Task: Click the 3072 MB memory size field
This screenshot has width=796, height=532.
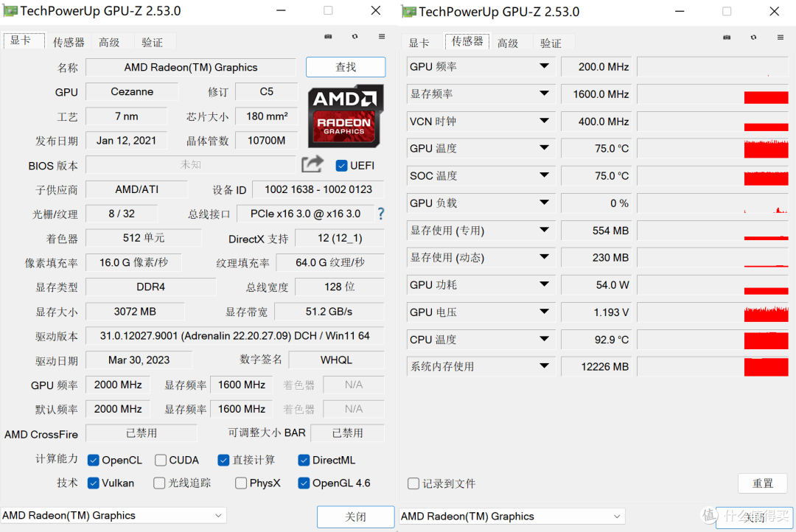Action: pyautogui.click(x=135, y=311)
